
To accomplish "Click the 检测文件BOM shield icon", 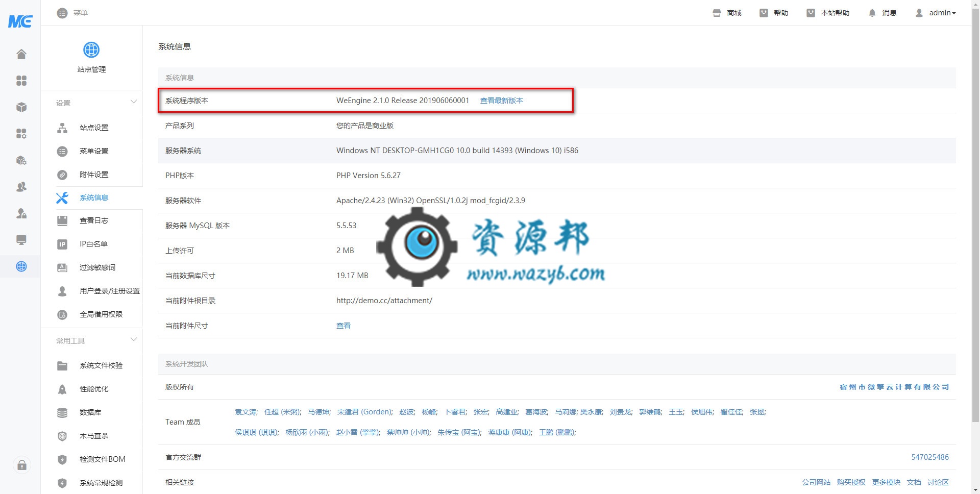I will pos(62,459).
